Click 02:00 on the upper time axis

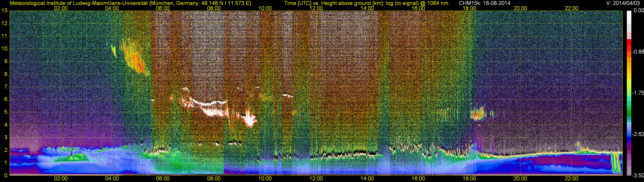pyautogui.click(x=61, y=8)
